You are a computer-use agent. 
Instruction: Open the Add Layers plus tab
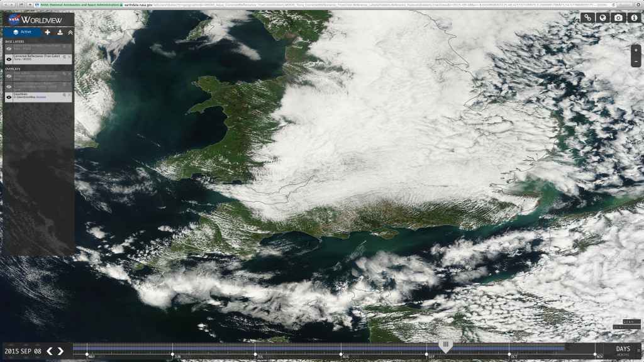pos(48,32)
